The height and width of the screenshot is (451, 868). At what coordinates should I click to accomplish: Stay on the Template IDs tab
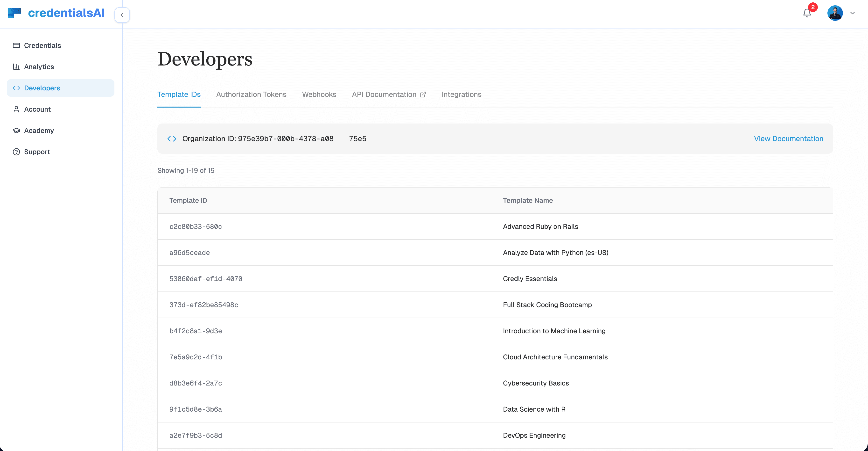coord(179,95)
